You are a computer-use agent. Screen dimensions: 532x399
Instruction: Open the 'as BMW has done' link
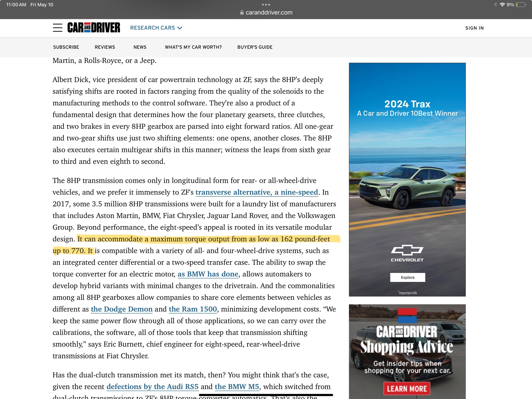208,274
